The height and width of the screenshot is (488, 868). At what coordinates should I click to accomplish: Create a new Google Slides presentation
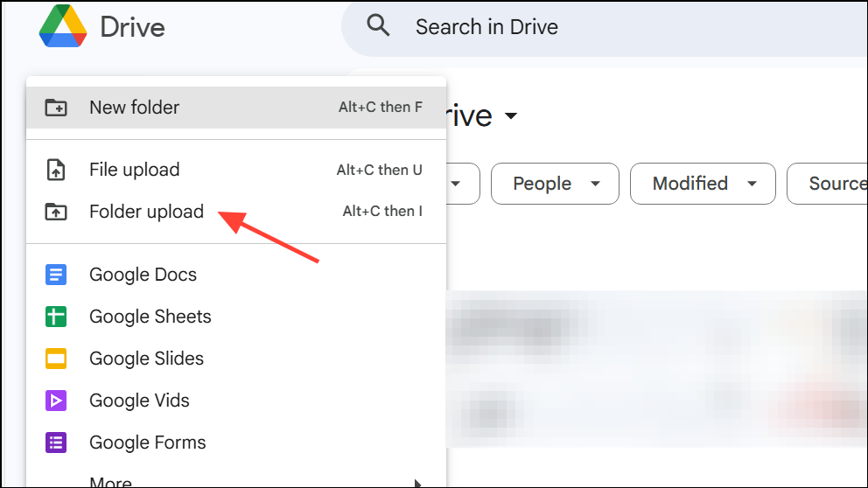[x=236, y=359]
